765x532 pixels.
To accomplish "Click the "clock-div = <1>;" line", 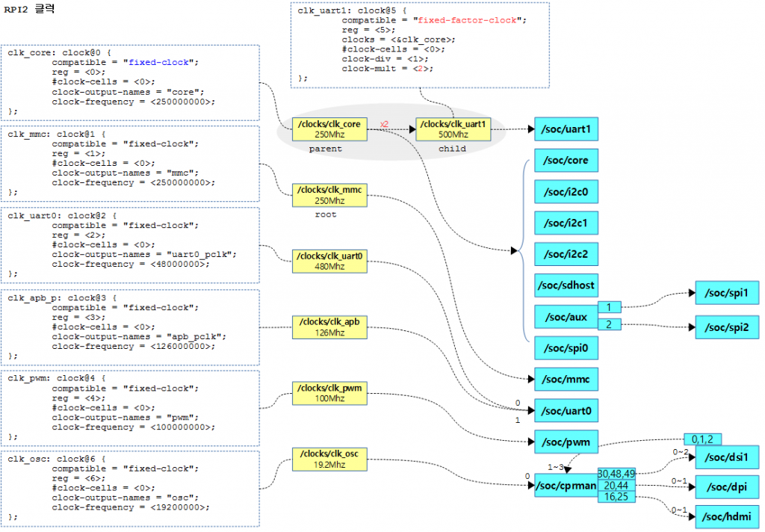I will click(x=385, y=59).
